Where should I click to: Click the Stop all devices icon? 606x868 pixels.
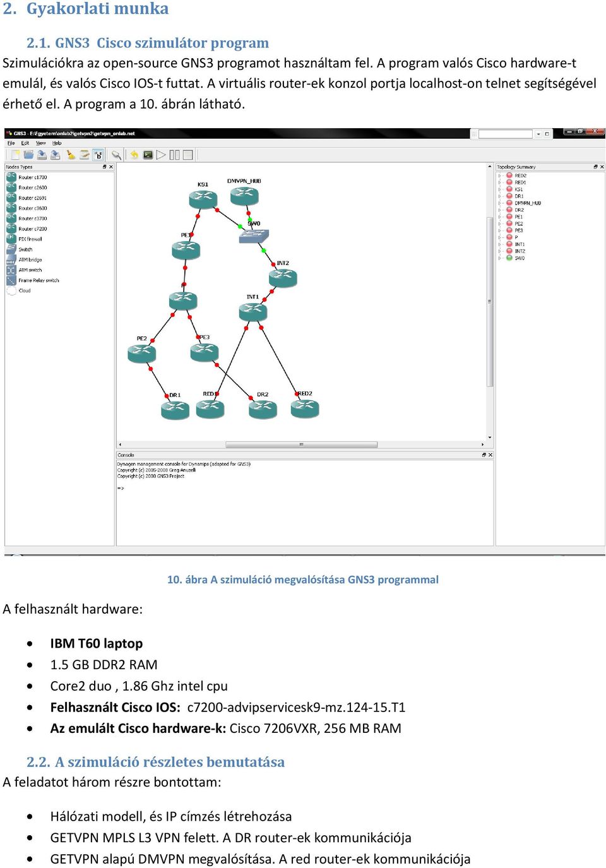click(187, 155)
